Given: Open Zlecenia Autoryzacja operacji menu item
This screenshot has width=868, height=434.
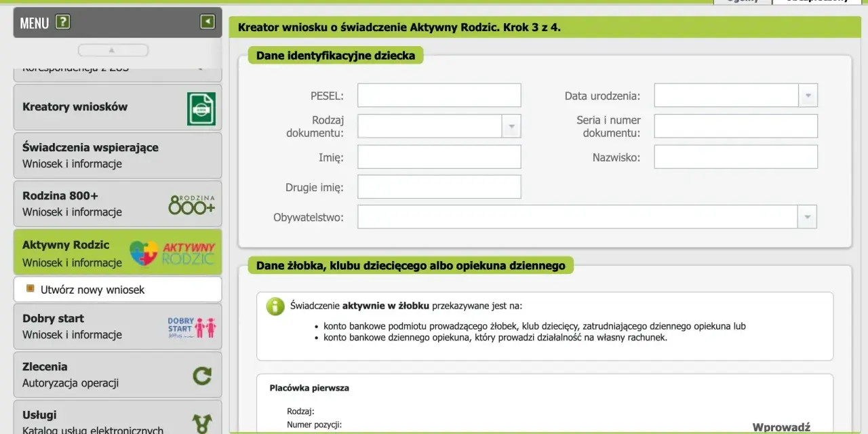Looking at the screenshot, I should (117, 374).
